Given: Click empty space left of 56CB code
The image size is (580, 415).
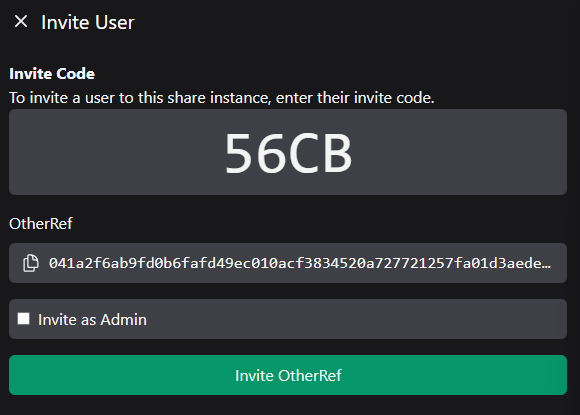Looking at the screenshot, I should click(117, 152).
